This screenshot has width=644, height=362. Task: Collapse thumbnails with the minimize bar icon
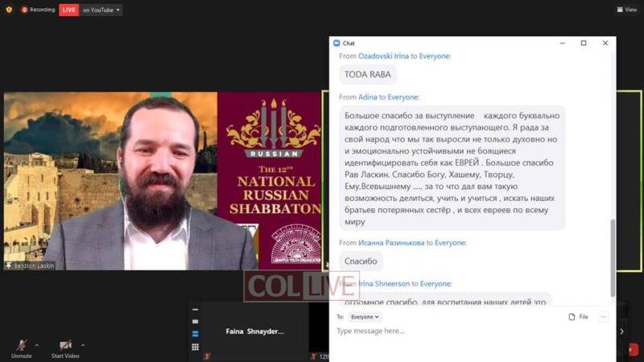click(195, 310)
